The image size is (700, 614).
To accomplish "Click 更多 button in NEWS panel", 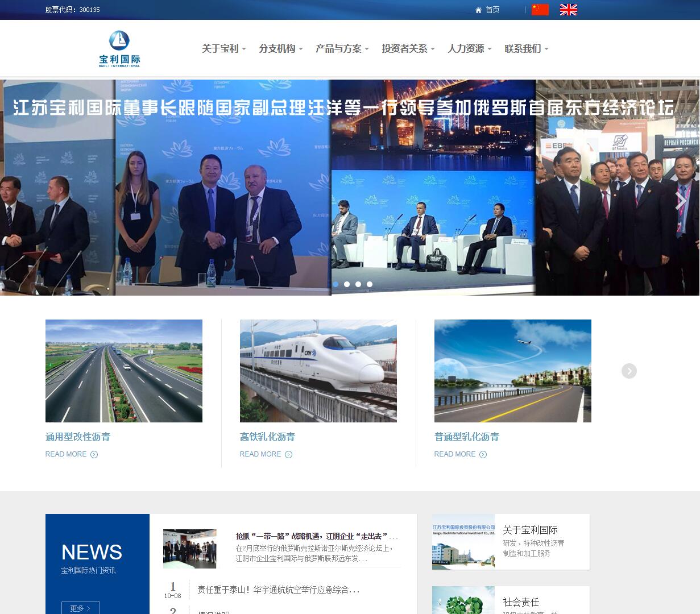I will (81, 607).
